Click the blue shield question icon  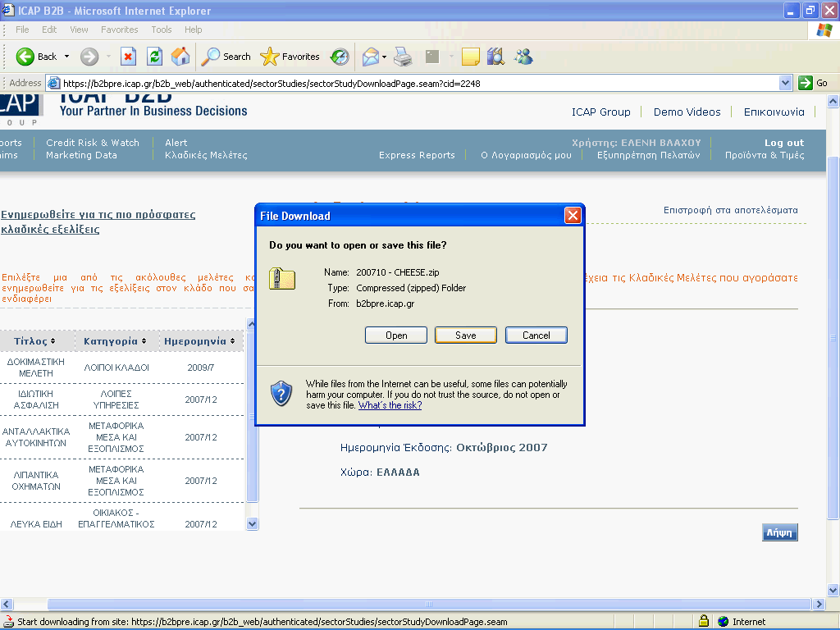[281, 394]
